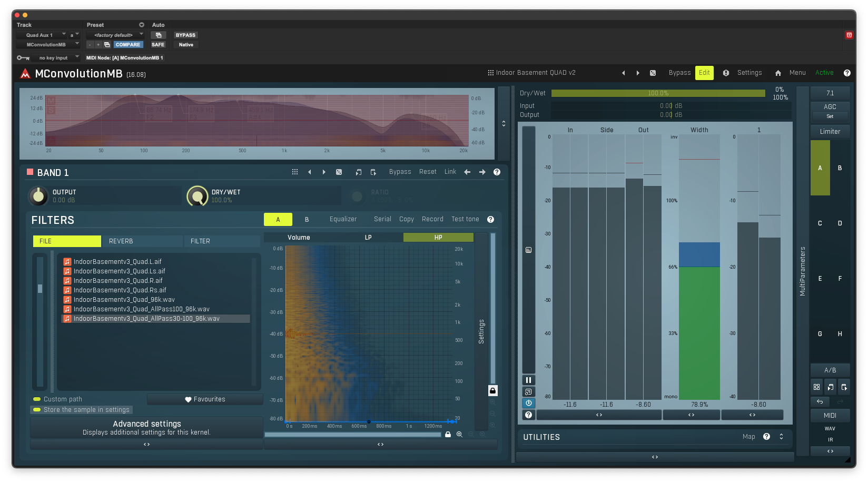Move Band 1 left with arrow icon
Screen dimensions: 868x482
pos(467,172)
